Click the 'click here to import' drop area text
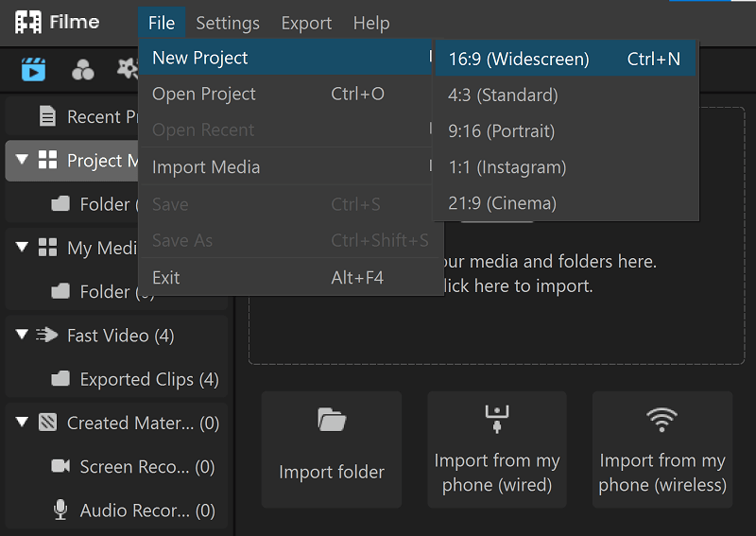The image size is (756, 536). pos(518,285)
